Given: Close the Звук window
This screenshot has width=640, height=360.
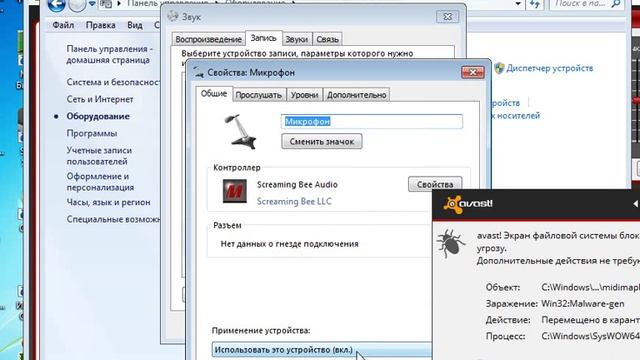Looking at the screenshot, I should click(447, 17).
